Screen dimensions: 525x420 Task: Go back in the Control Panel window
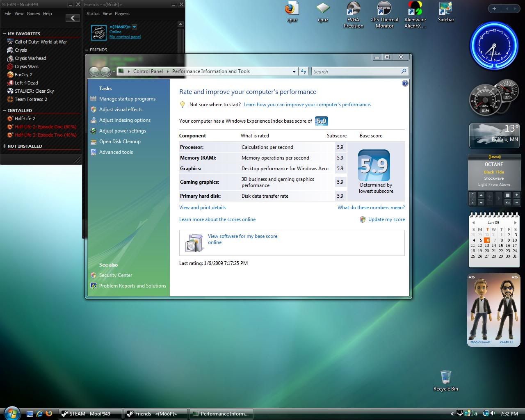point(94,71)
